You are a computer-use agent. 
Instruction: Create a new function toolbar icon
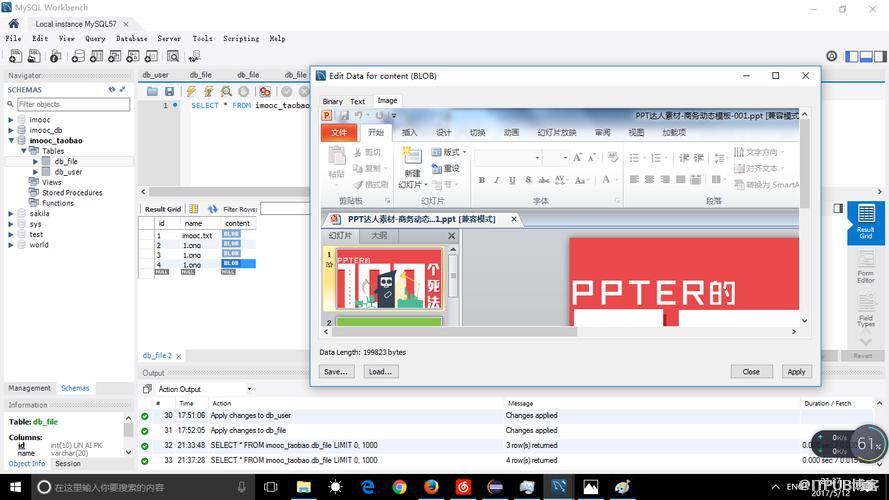click(x=151, y=56)
